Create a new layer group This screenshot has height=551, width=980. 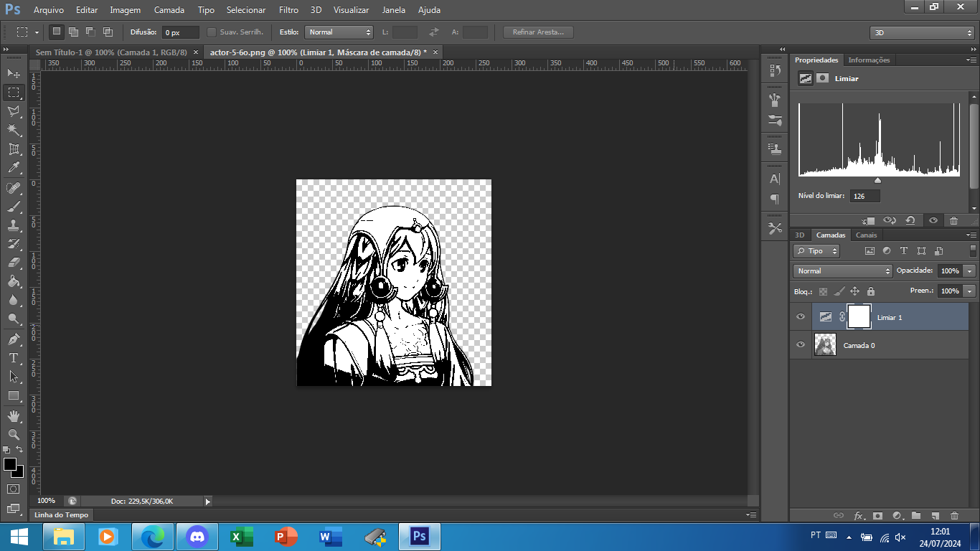click(916, 515)
